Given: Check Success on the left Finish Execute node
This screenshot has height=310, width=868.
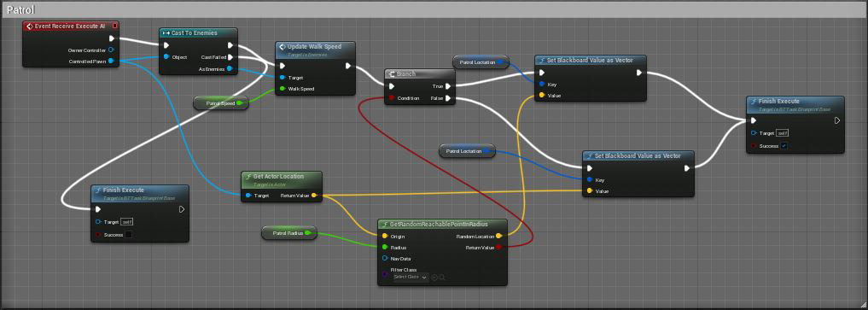Looking at the screenshot, I should (x=128, y=235).
